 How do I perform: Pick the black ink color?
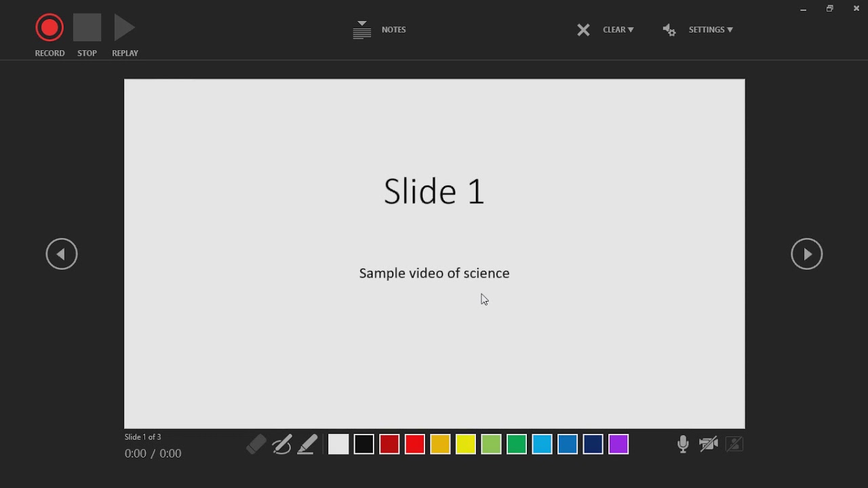click(x=364, y=445)
